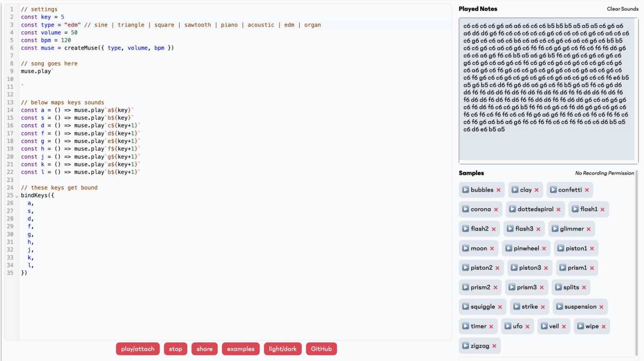
Task: Remove the clay sample with red x
Action: [537, 190]
